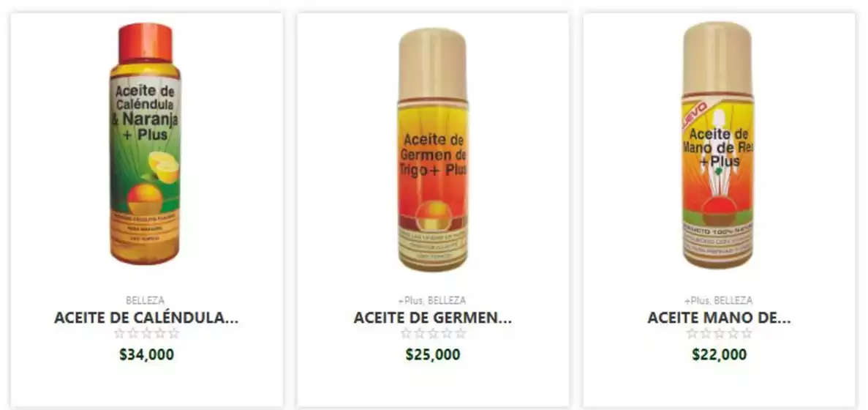
Task: Rate Mano de Res oil with fifth star
Action: click(747, 334)
